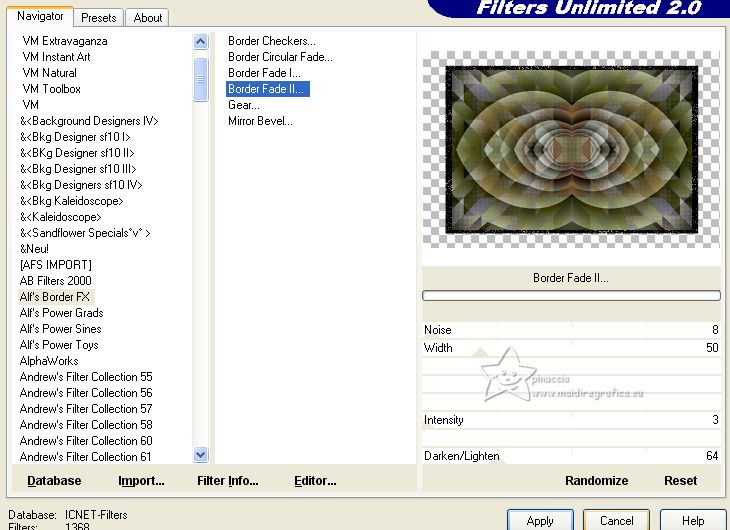Open Help

pos(693,520)
